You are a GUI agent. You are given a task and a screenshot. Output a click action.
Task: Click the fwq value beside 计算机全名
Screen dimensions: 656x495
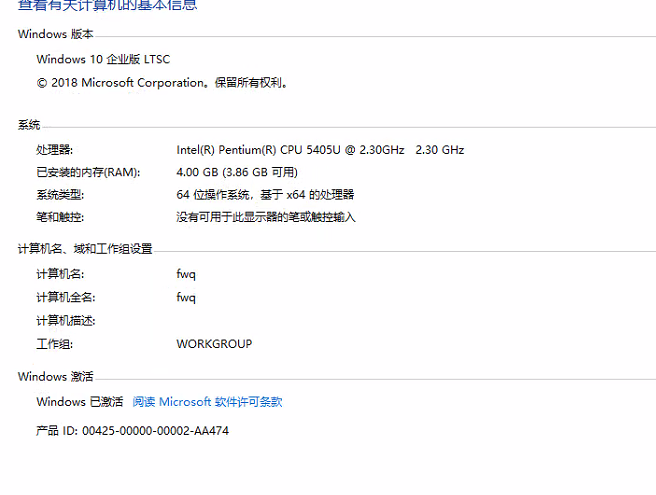coord(186,298)
